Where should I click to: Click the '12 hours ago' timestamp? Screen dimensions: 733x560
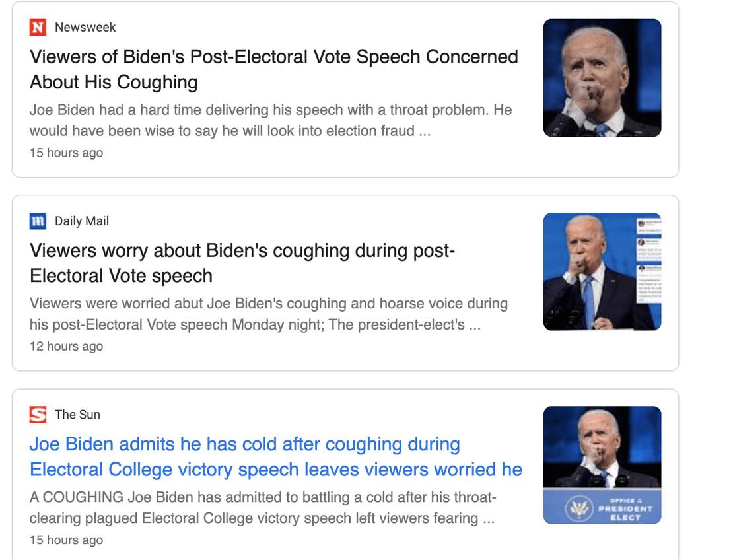(x=66, y=346)
